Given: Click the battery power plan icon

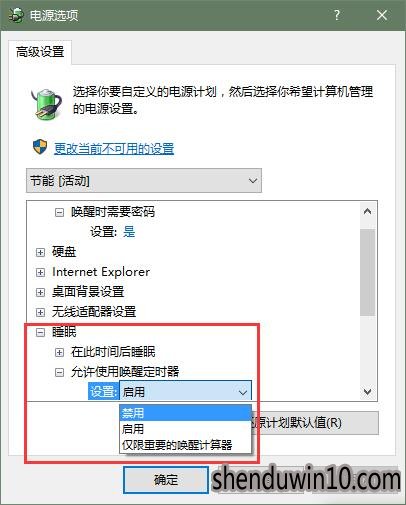Looking at the screenshot, I should tap(47, 103).
